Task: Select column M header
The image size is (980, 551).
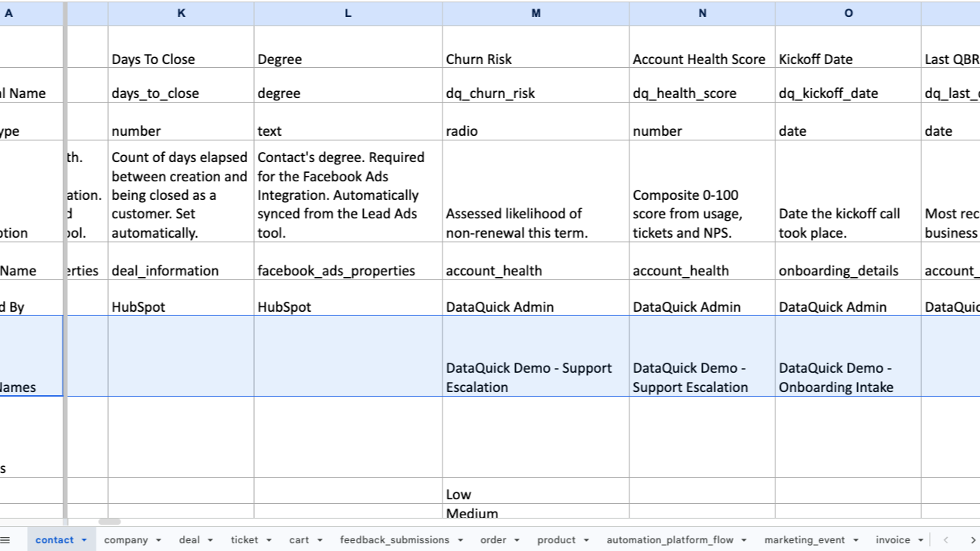Action: (536, 13)
